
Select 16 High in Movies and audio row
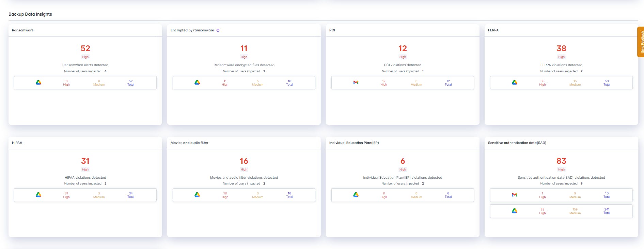click(225, 195)
